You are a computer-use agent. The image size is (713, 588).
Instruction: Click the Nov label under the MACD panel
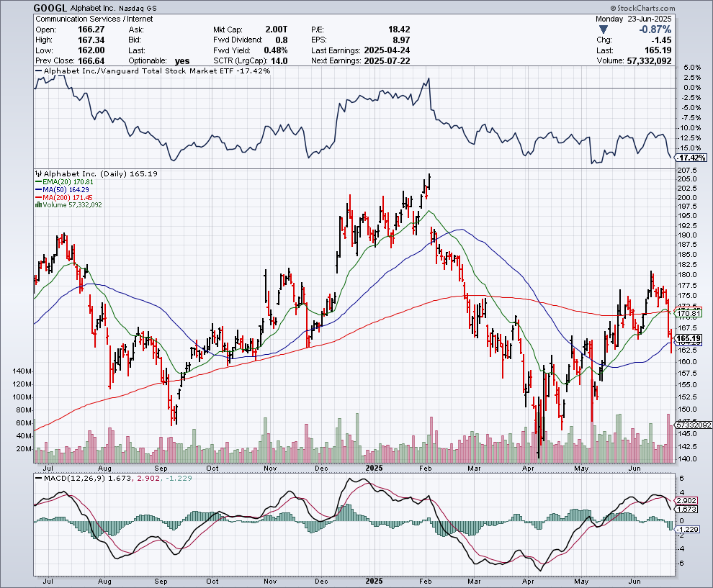point(270,582)
